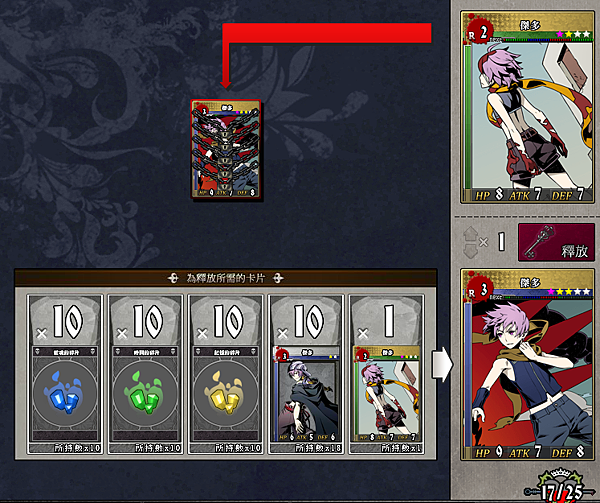Click the yellow fragment crystal icon
This screenshot has width=600, height=503.
pos(226,393)
